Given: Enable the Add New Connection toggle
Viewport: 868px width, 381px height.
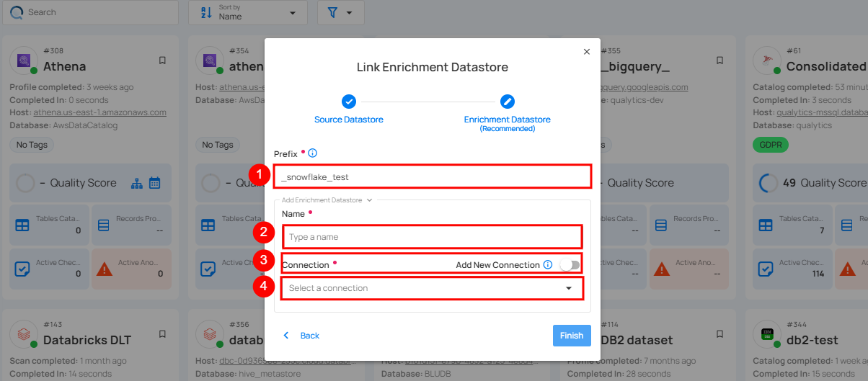Looking at the screenshot, I should [570, 265].
